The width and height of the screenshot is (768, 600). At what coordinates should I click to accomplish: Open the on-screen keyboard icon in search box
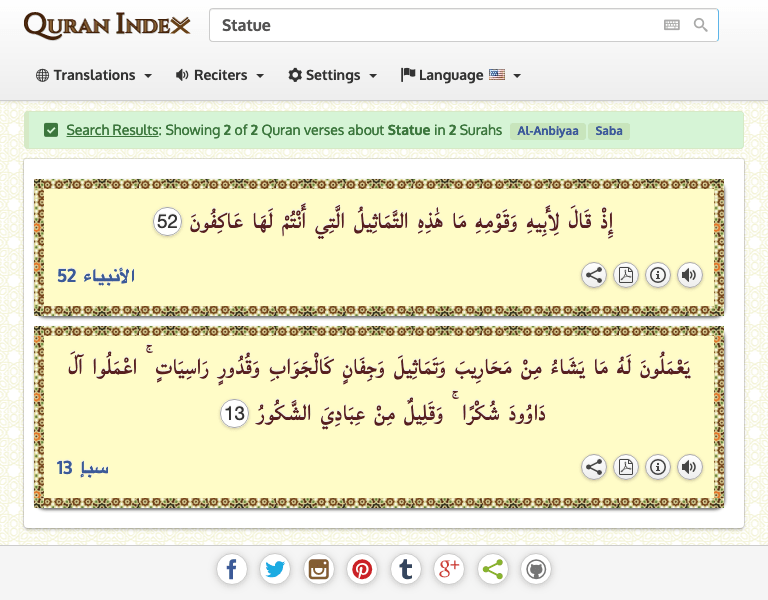click(672, 25)
